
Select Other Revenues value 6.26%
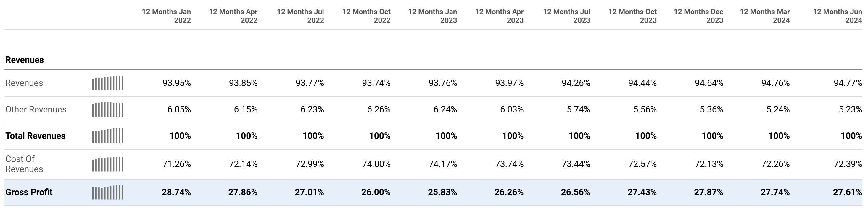379,110
